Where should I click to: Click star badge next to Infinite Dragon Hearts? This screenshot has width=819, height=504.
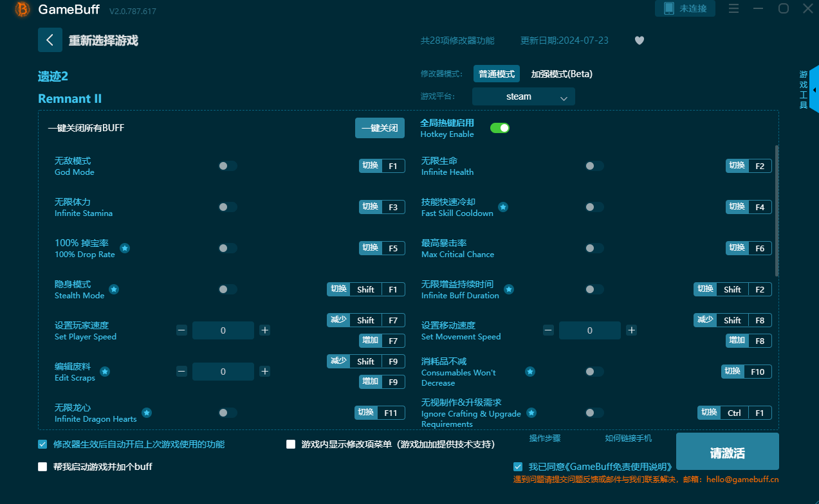pos(147,413)
